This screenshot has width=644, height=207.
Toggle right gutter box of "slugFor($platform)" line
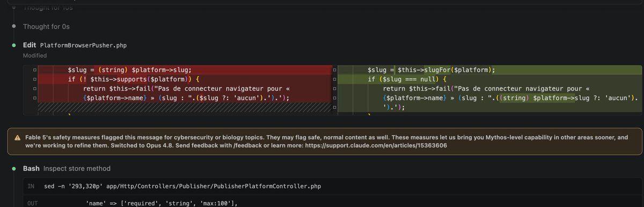point(335,70)
